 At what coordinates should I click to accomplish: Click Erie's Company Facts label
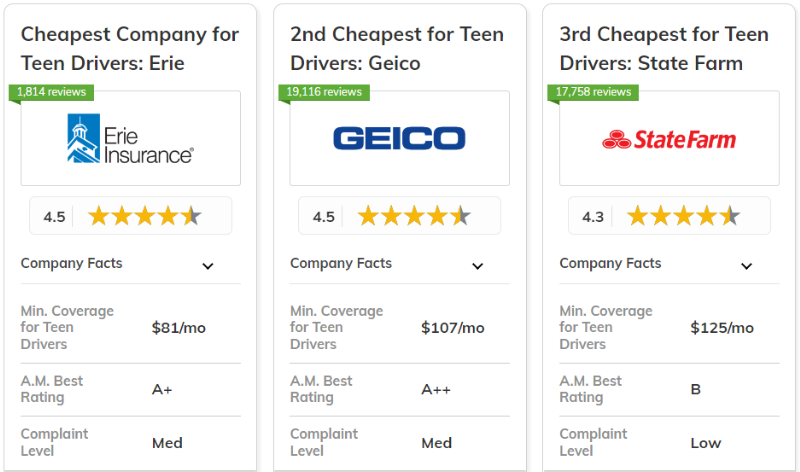(72, 264)
